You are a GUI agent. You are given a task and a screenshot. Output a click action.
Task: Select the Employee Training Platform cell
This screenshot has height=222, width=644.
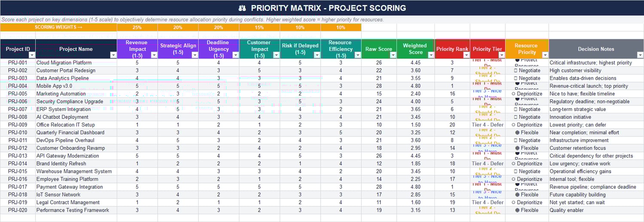pos(76,179)
